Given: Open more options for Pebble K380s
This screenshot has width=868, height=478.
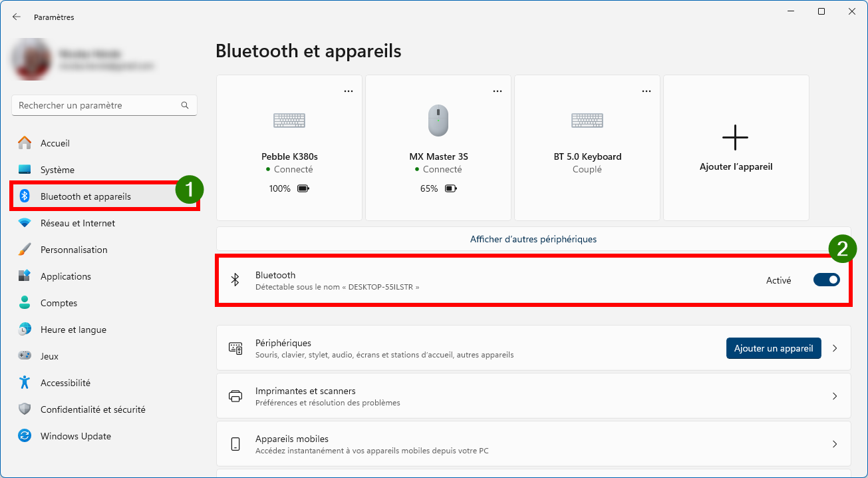Looking at the screenshot, I should 349,91.
